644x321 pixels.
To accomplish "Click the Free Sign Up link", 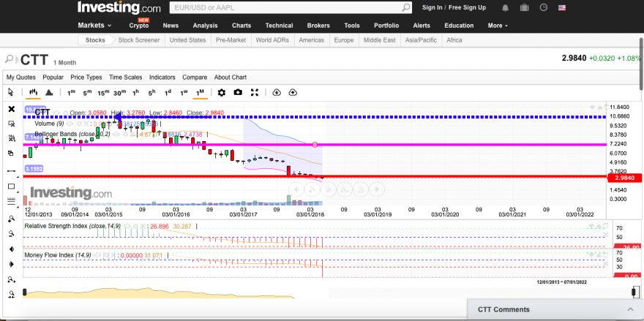I will 467,7.
